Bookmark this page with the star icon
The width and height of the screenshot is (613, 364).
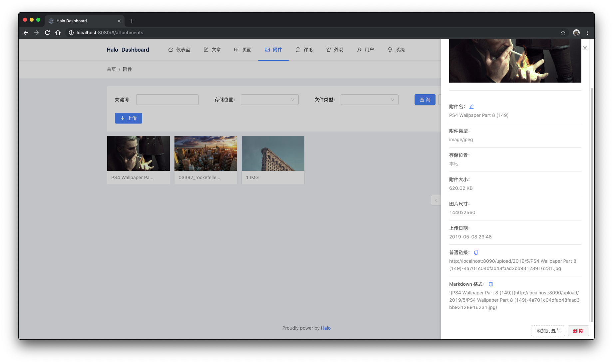(563, 33)
